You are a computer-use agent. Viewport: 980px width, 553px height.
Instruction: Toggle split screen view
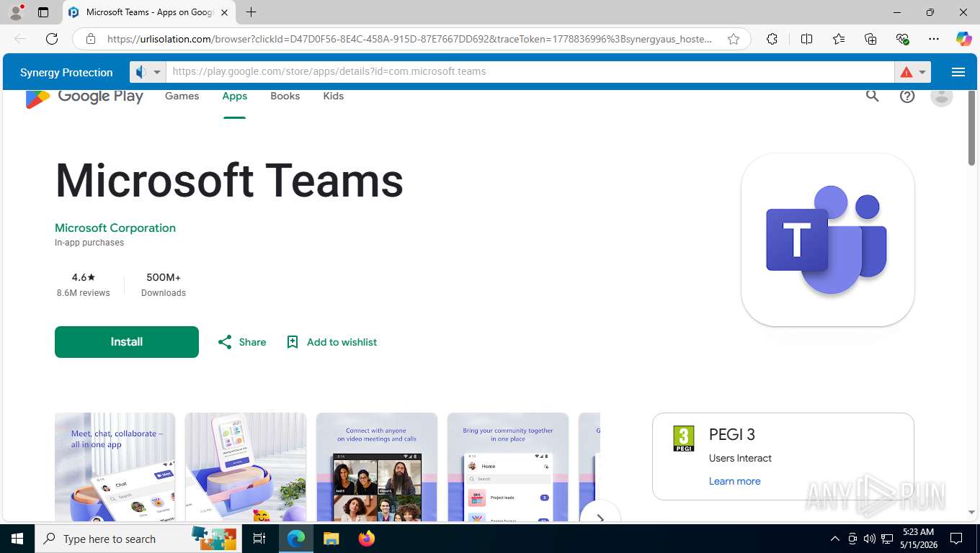coord(806,39)
